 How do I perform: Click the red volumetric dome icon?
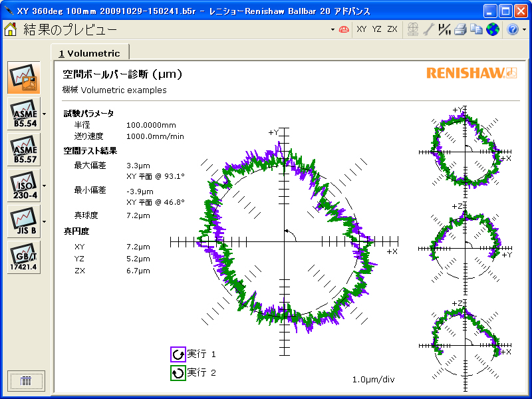pos(344,29)
